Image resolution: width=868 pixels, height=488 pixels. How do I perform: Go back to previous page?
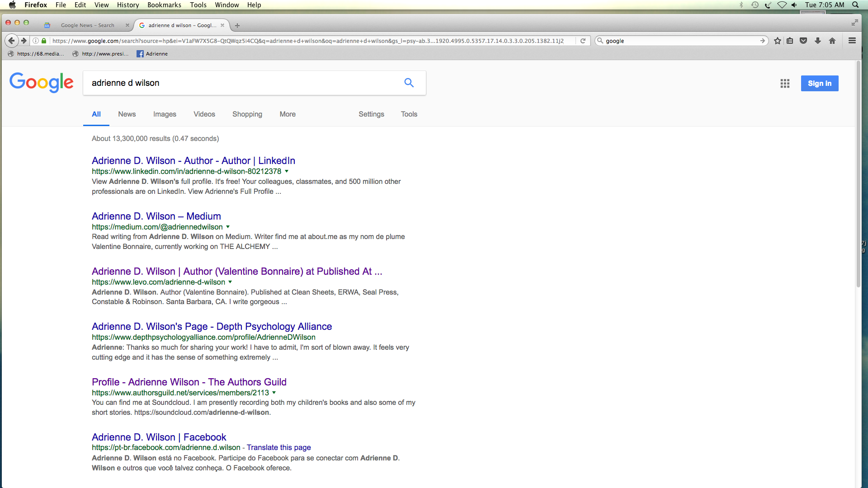(x=12, y=41)
